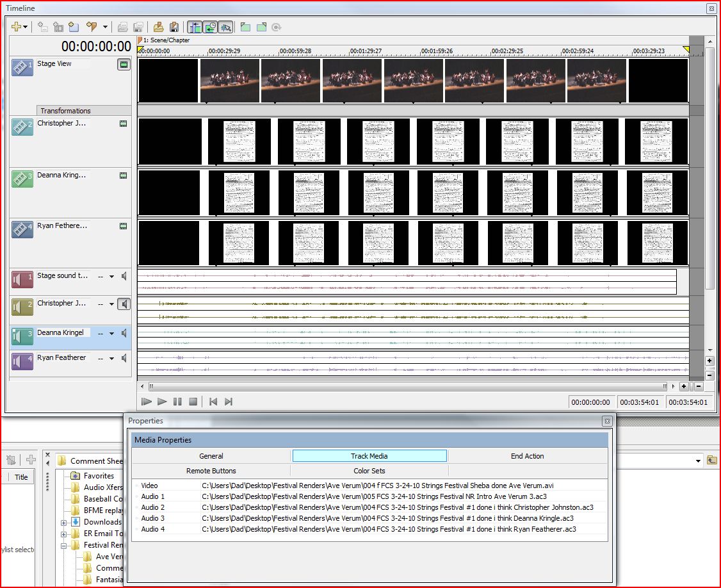Click the Stage sound audio track icon

22,279
